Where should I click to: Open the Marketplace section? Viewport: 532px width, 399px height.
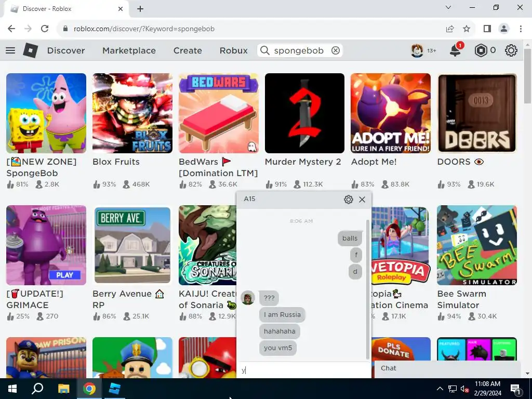[x=129, y=50]
